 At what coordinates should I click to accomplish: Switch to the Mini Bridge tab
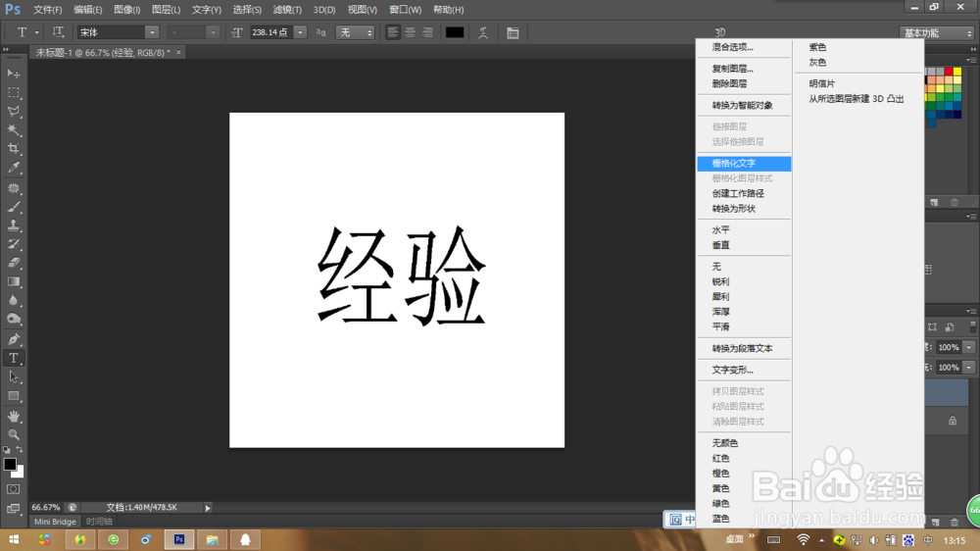click(55, 522)
